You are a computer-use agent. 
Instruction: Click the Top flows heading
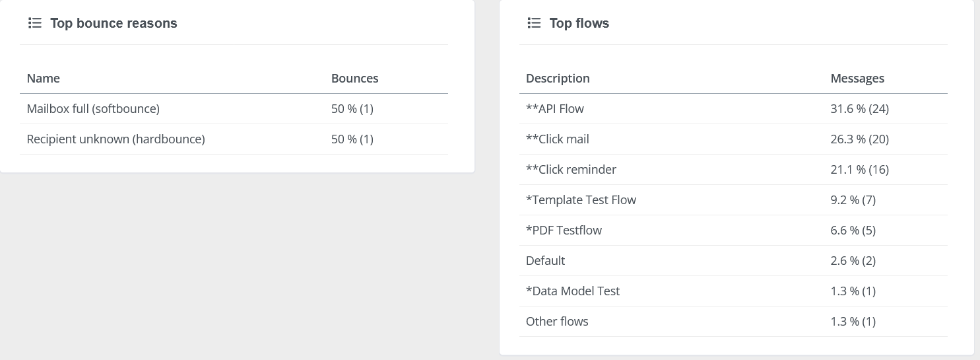pyautogui.click(x=579, y=23)
